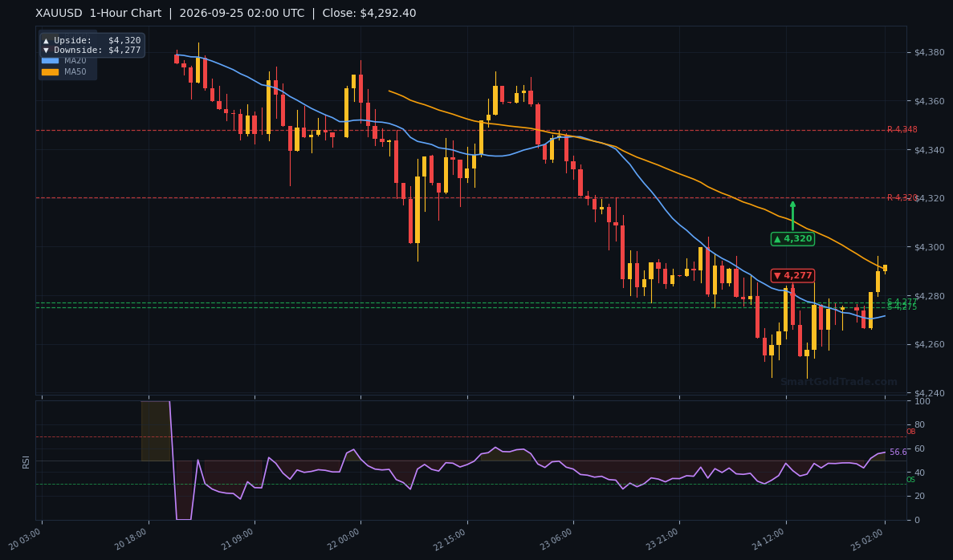
Task: Click the 'Downside: $4,277' legend line
Action: coord(92,50)
